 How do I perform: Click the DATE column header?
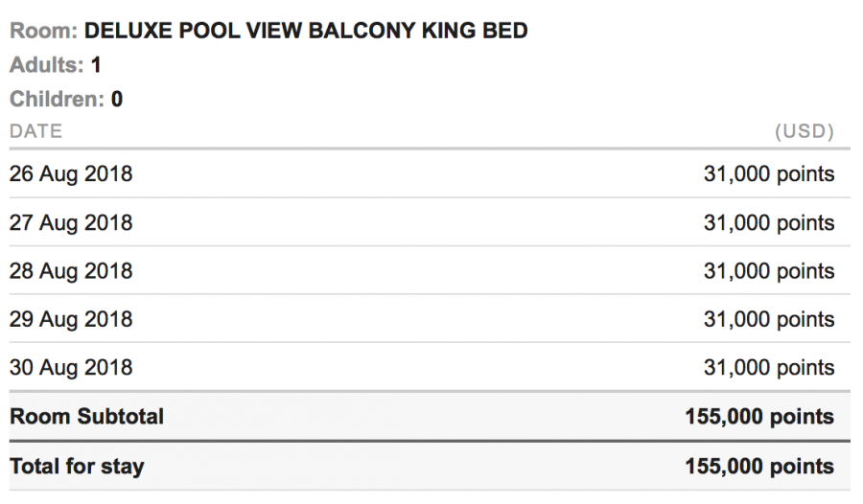(x=35, y=131)
